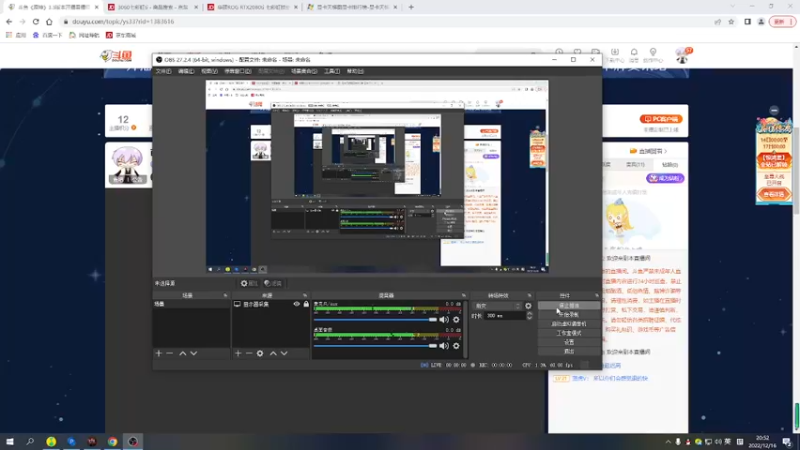800x450 pixels.
Task: Select the display capture source row
Action: click(271, 304)
